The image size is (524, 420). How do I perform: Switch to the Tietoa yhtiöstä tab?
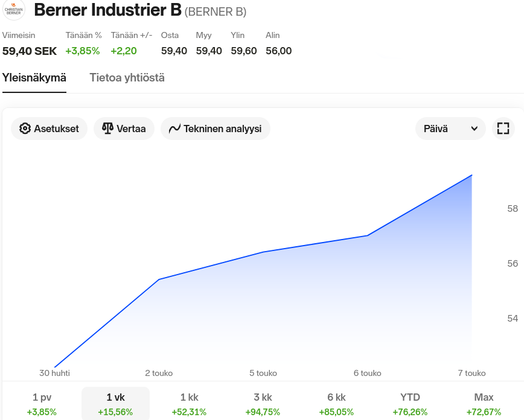click(x=127, y=78)
